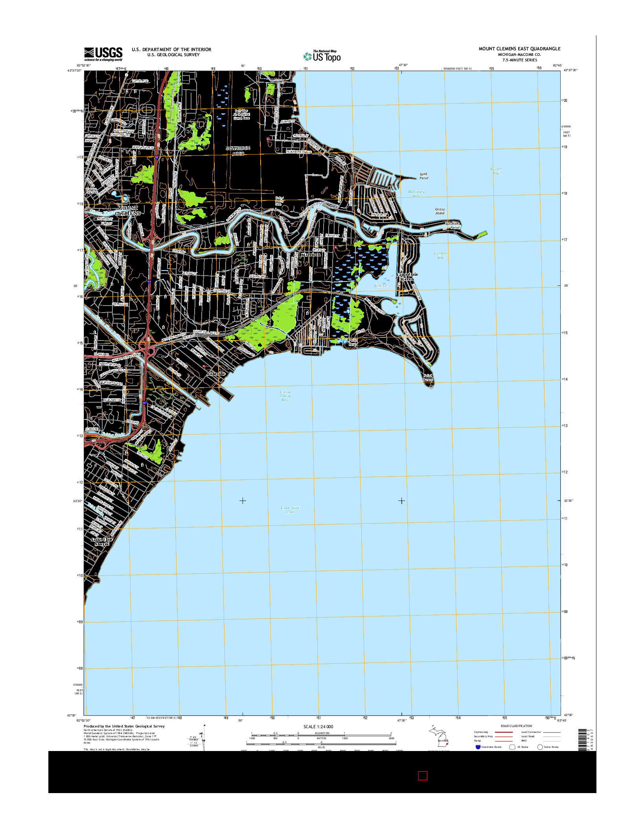
Task: Click the right crosshair tick in Lake Saint Clair
Action: (x=401, y=501)
